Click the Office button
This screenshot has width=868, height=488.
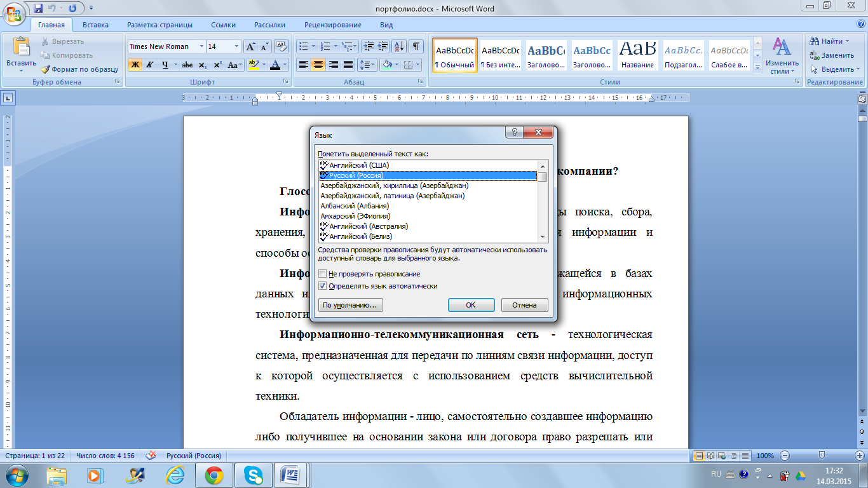[14, 13]
